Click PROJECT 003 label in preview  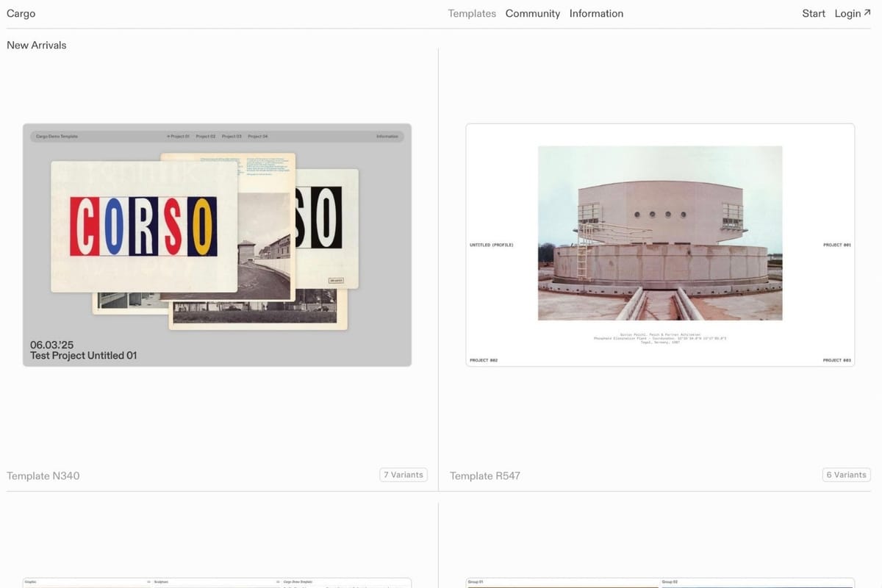(836, 360)
